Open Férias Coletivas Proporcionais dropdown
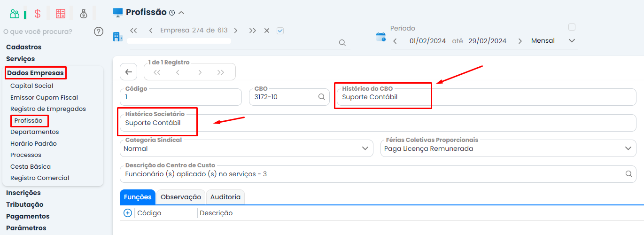Image resolution: width=644 pixels, height=235 pixels. pyautogui.click(x=508, y=149)
